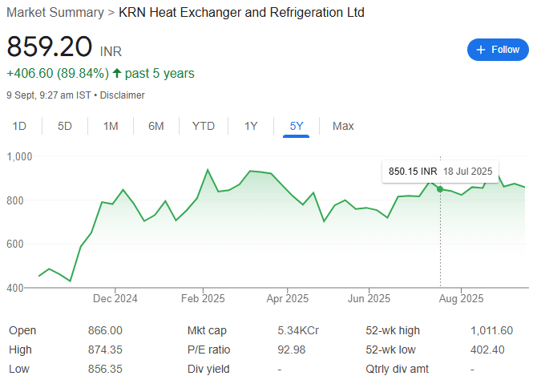Click the Qtrly div amt label
541x392 pixels.
pyautogui.click(x=397, y=370)
